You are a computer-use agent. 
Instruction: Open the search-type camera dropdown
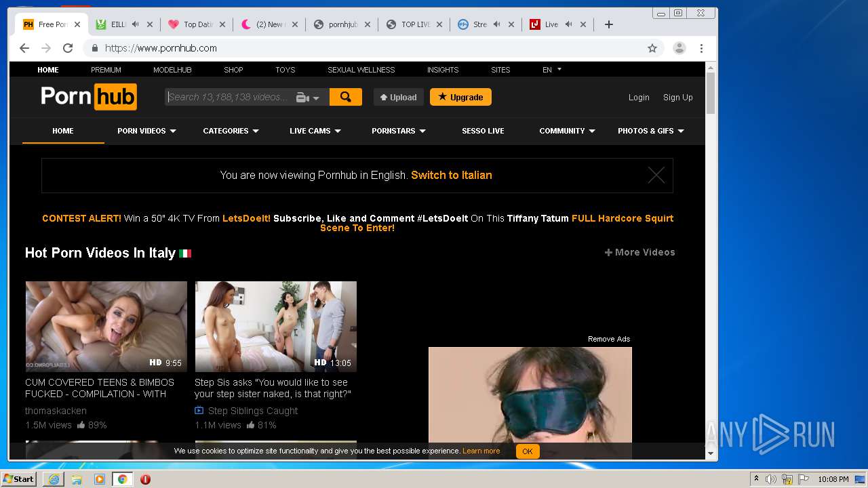point(308,98)
